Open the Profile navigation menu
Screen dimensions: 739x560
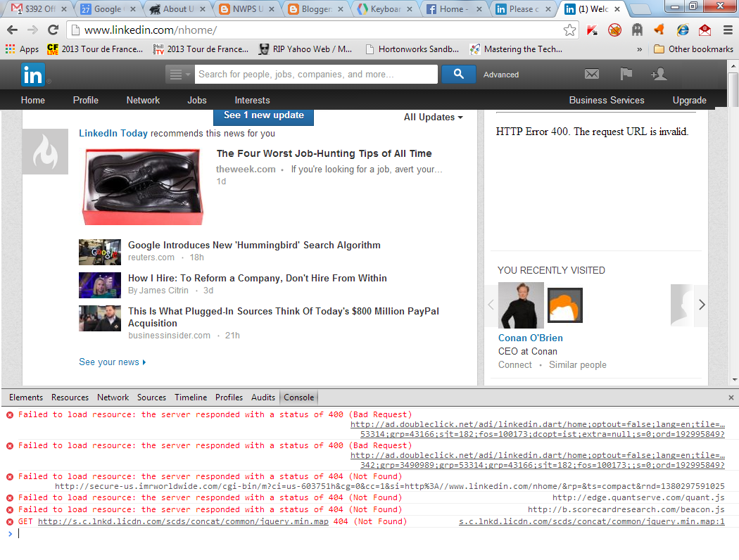pyautogui.click(x=86, y=101)
